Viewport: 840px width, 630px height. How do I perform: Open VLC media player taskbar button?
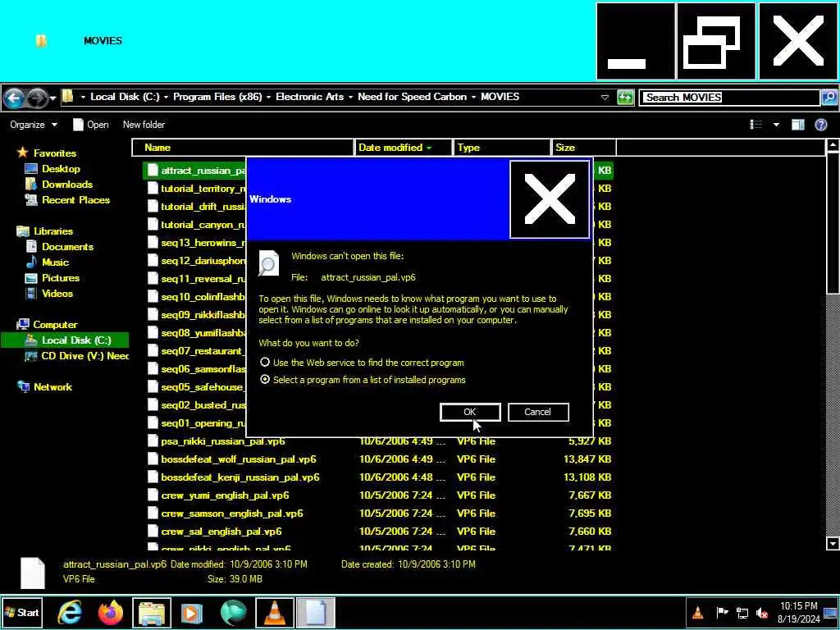[x=275, y=612]
